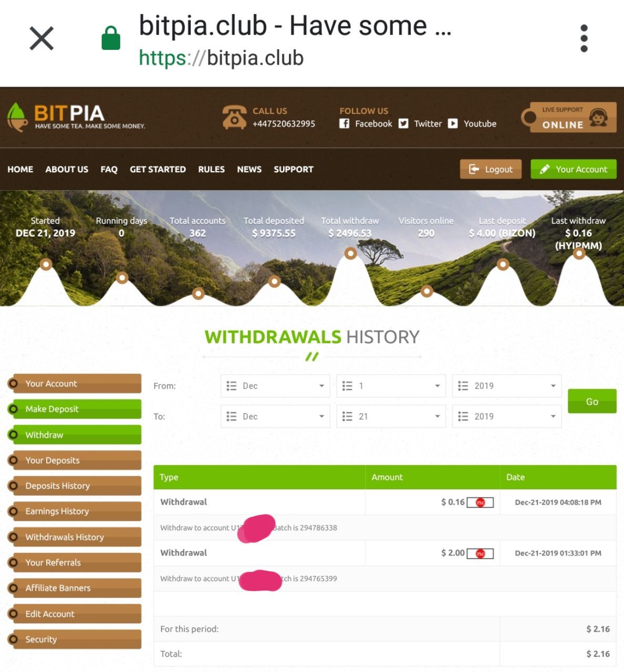Open the Twitter bird icon link

(403, 123)
